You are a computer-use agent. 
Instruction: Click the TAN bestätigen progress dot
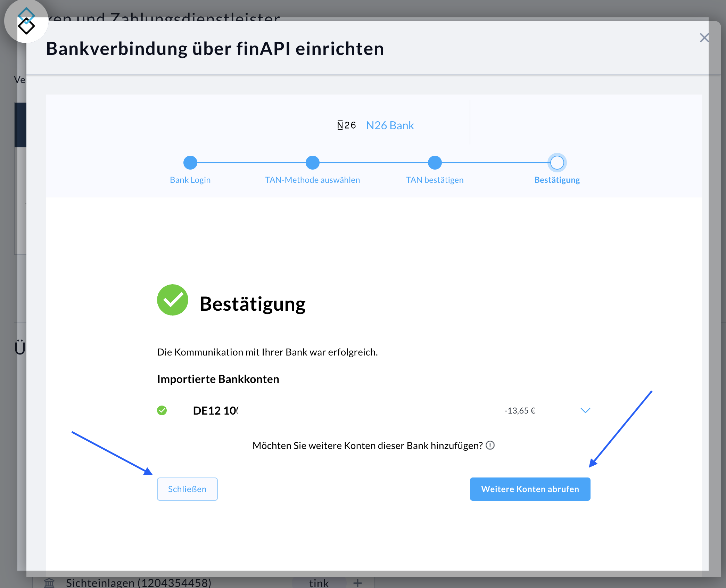435,162
